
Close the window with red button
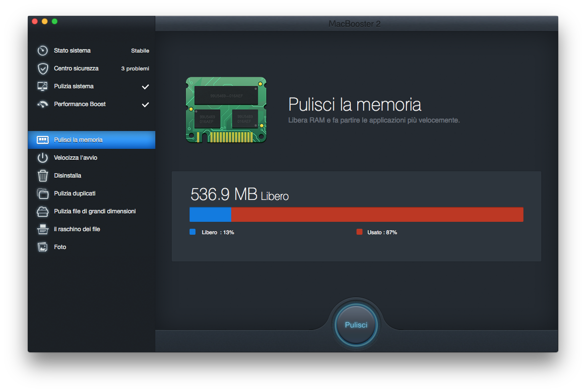(x=35, y=21)
